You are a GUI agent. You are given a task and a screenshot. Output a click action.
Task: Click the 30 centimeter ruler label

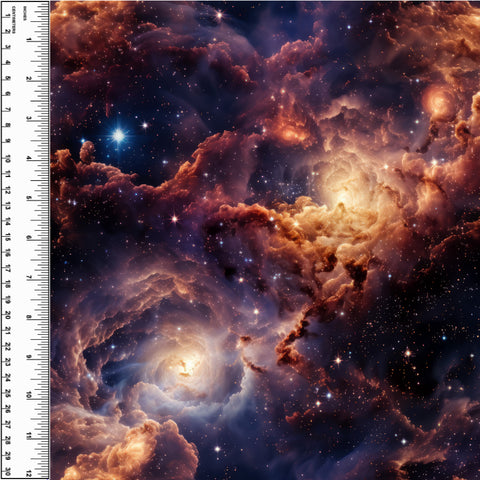coord(7,472)
